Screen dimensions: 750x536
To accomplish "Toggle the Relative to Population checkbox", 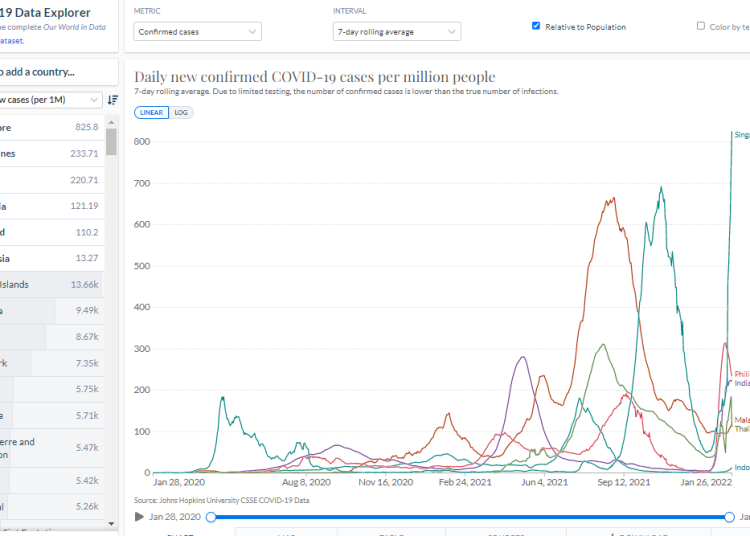I will point(537,26).
